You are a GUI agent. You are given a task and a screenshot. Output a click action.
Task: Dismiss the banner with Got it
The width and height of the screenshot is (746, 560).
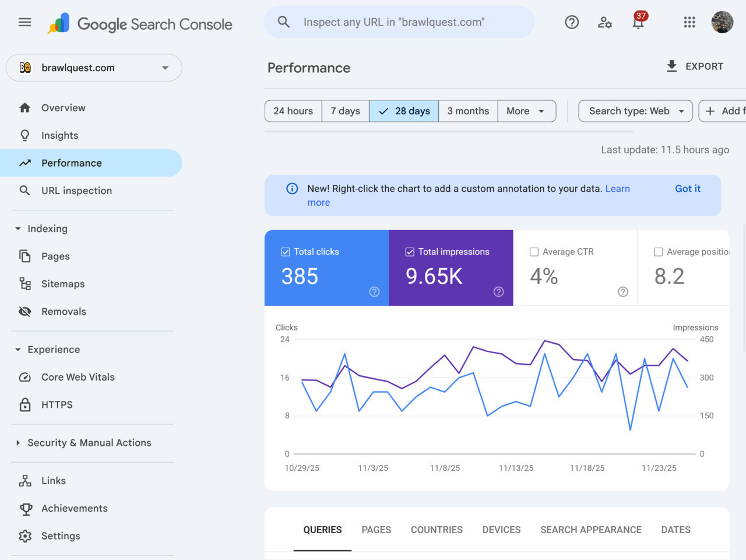coord(688,189)
